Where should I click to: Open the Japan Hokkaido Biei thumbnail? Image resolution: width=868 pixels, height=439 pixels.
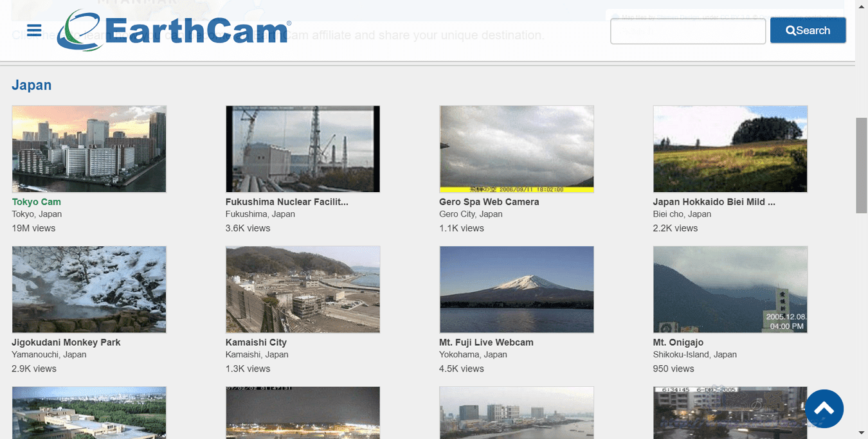pyautogui.click(x=730, y=149)
